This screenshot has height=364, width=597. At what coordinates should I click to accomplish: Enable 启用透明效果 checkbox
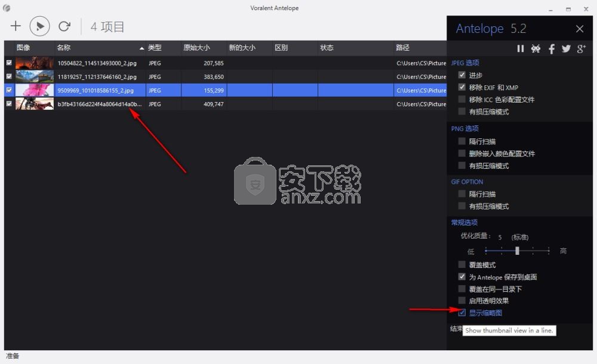pyautogui.click(x=462, y=301)
